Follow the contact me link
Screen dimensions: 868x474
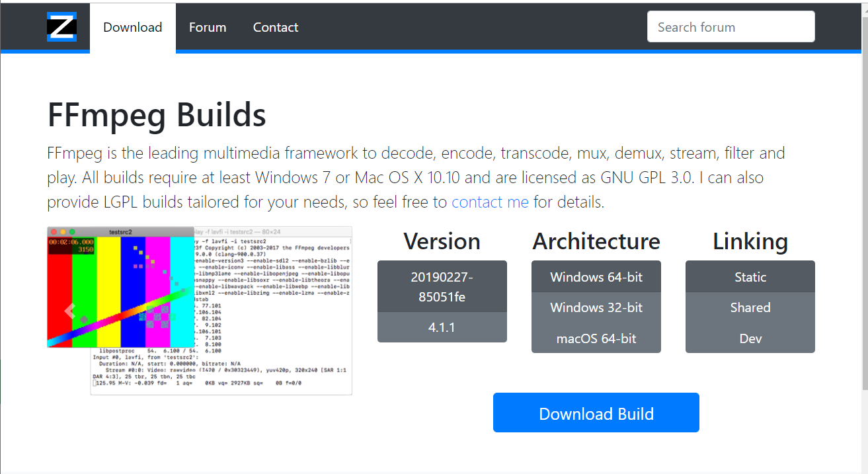[x=490, y=202]
